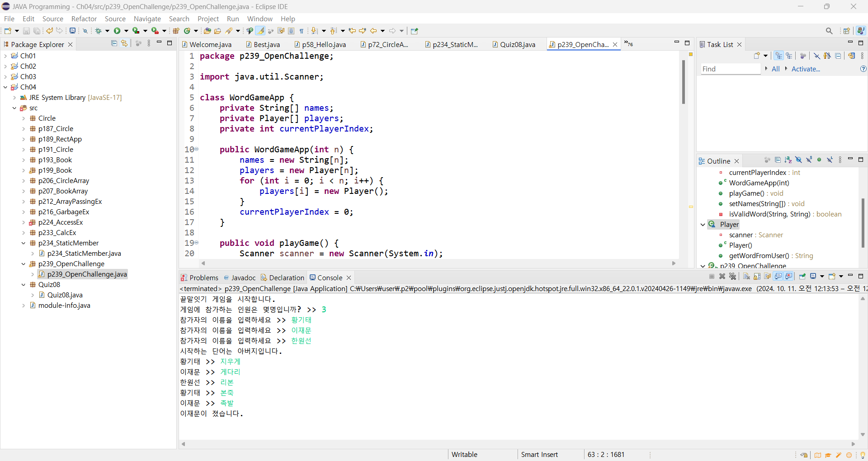Click the Last Edit Location arrow icon

[352, 31]
